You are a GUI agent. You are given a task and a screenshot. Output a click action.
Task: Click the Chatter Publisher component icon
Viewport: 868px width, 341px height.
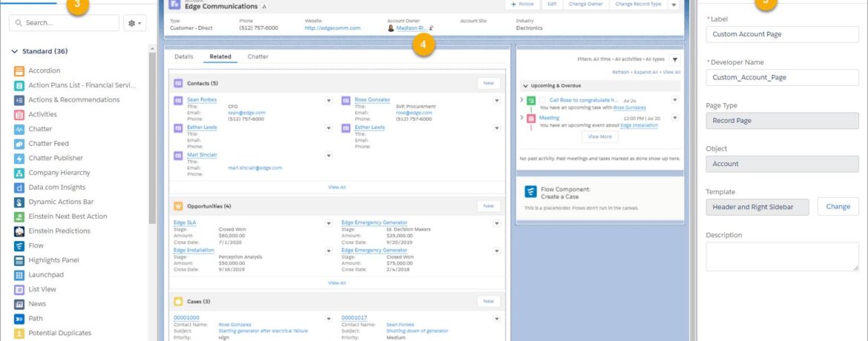19,159
